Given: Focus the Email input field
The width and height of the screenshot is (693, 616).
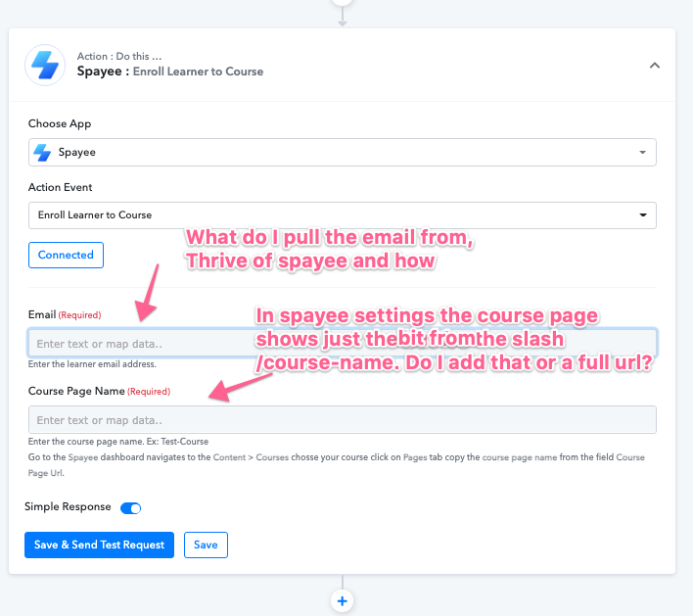Looking at the screenshot, I should (342, 343).
